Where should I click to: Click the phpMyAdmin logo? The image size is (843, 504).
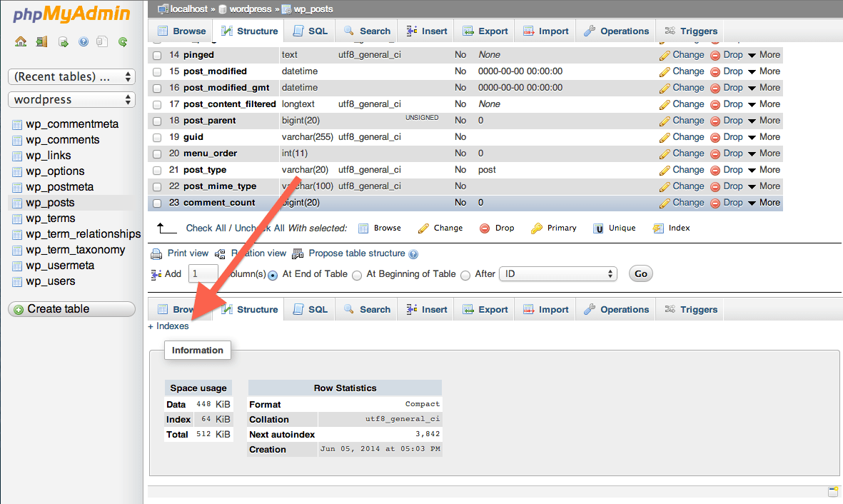[71, 14]
